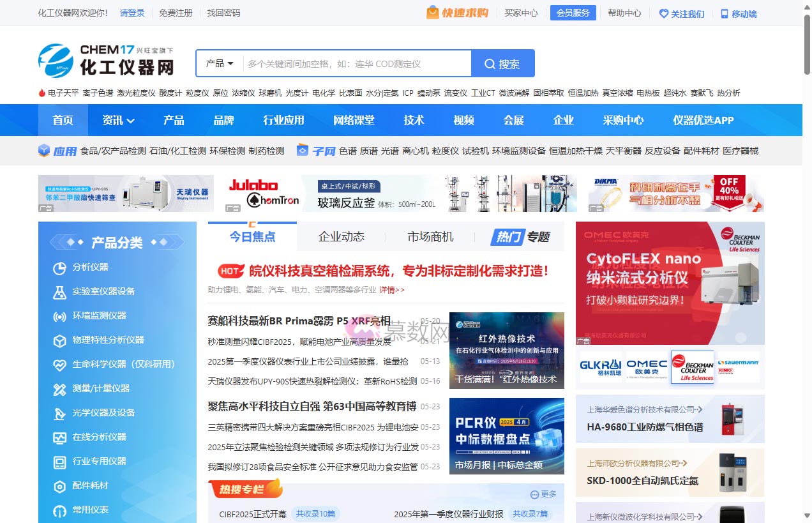Click the flask icon for 实验室仪器设备
Image resolution: width=812 pixels, height=523 pixels.
click(60, 292)
